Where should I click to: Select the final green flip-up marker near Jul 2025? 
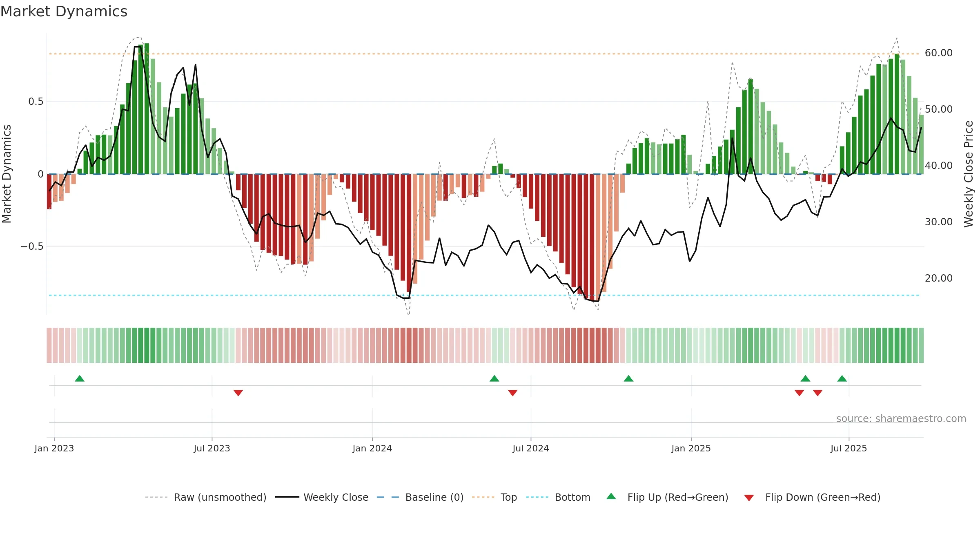point(842,378)
